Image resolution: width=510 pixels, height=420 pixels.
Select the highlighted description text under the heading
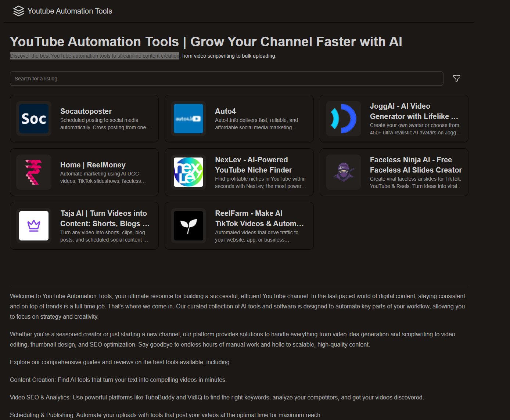point(94,56)
